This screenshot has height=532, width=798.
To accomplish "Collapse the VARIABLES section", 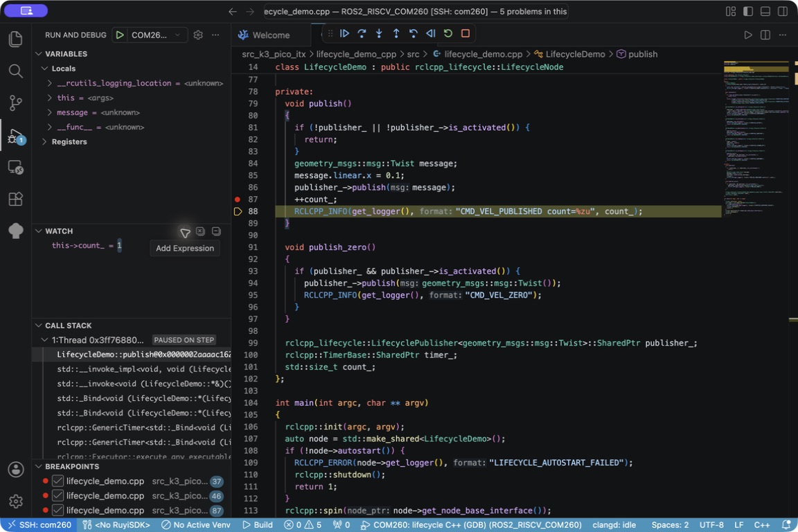I will pos(39,54).
